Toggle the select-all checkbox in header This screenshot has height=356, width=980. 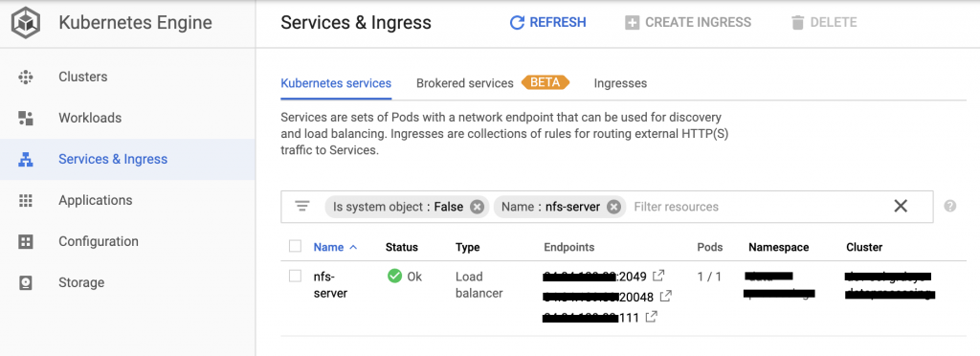tap(295, 247)
